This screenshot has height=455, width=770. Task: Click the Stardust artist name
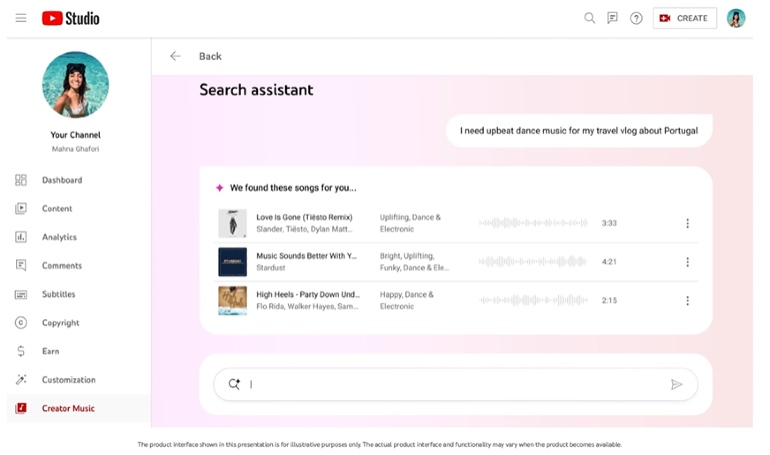coord(271,268)
